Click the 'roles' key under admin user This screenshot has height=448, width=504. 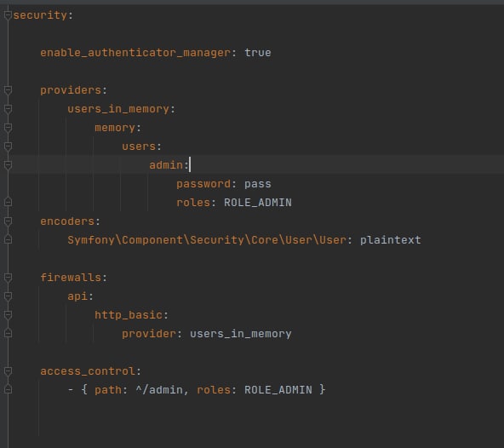pos(193,203)
